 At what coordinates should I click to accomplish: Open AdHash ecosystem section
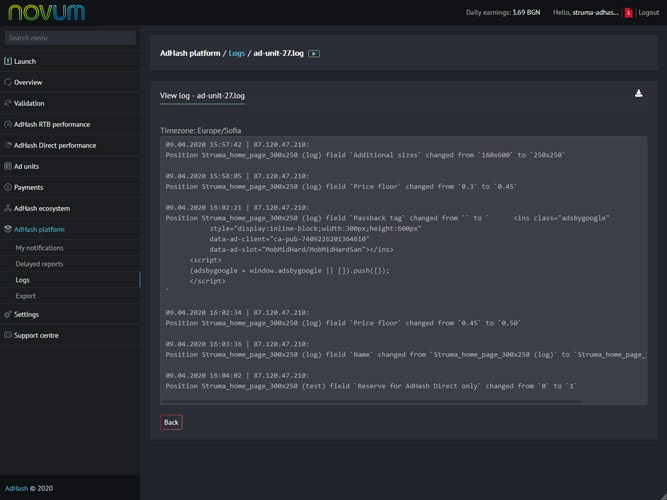coord(70,208)
